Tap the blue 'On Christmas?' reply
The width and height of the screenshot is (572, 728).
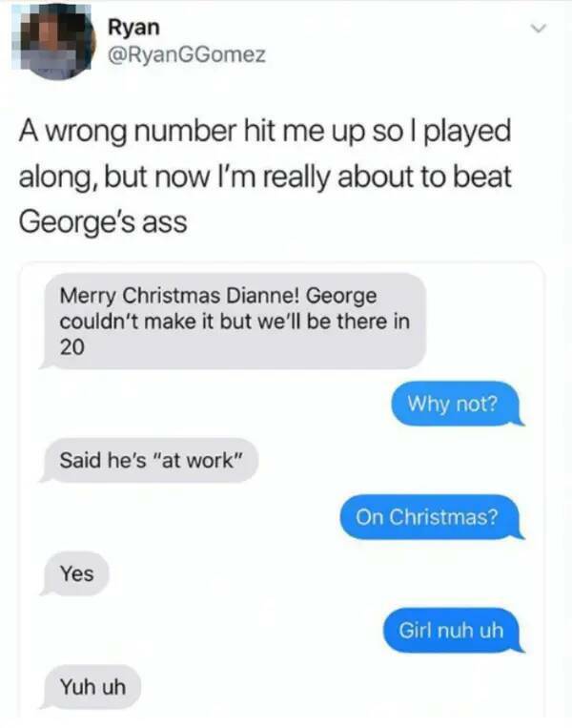pos(432,517)
